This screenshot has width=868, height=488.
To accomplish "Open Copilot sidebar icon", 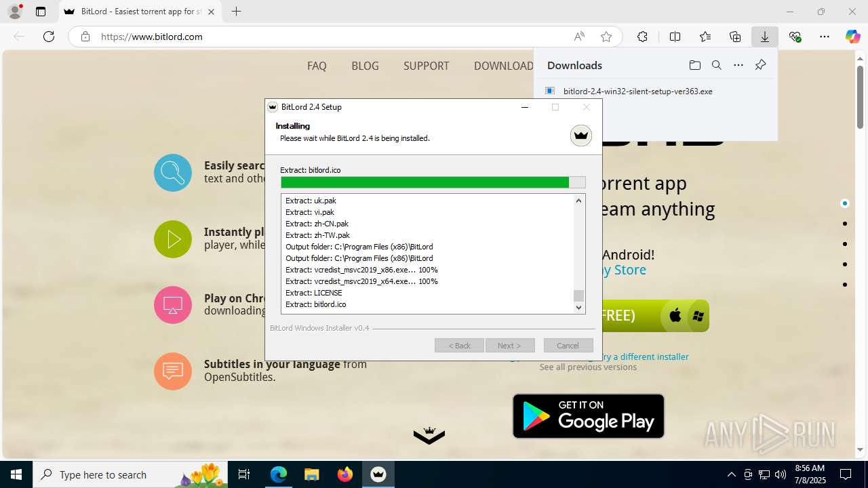I will 852,37.
